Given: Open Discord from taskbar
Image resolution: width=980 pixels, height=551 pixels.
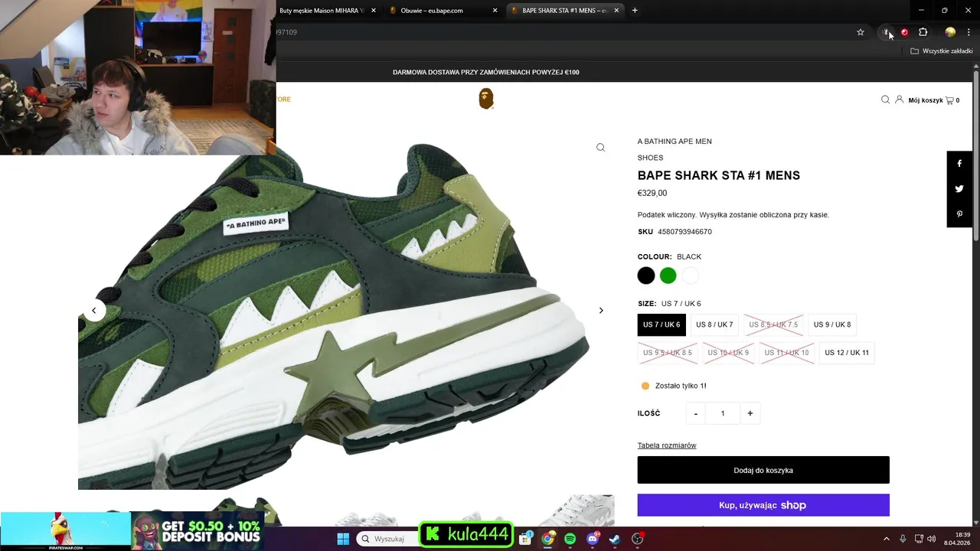Looking at the screenshot, I should (593, 539).
